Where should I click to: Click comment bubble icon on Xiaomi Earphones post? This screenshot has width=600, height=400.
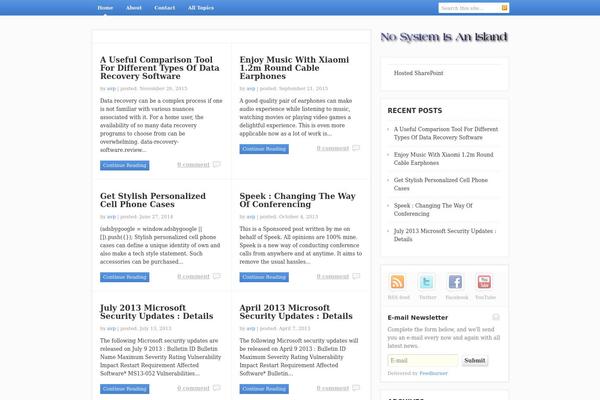tap(356, 148)
